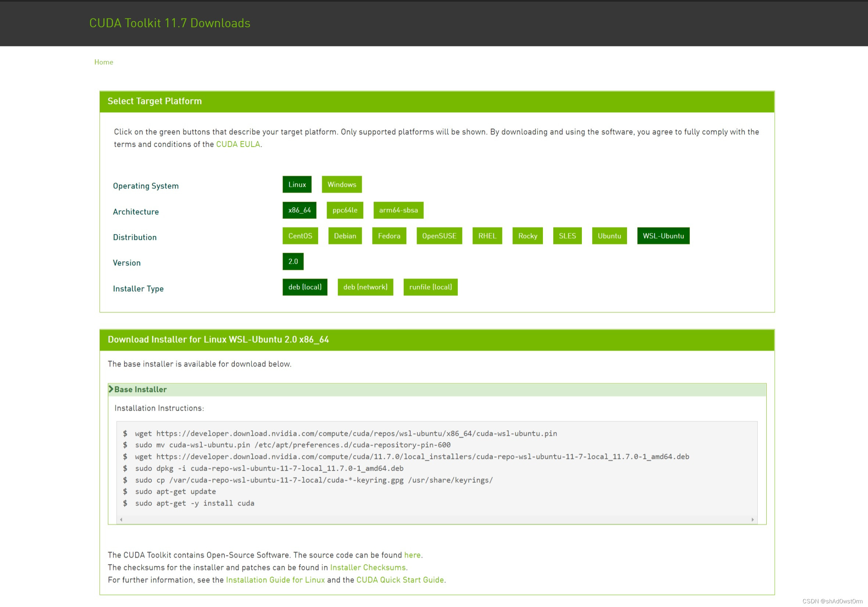This screenshot has height=607, width=868.
Task: Collapse the Base Installer chevron
Action: point(111,389)
